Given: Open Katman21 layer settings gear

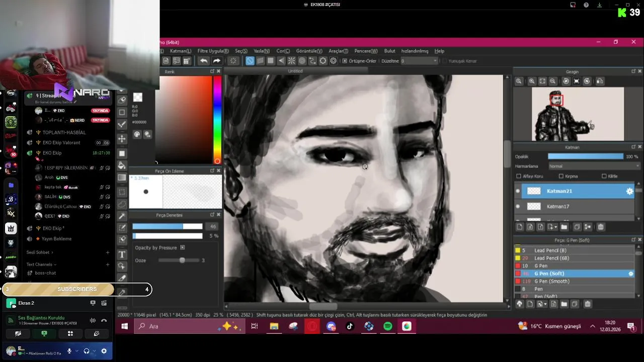Looking at the screenshot, I should [x=629, y=191].
